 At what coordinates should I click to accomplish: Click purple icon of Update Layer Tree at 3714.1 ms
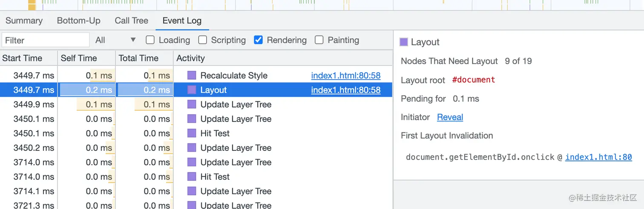192,191
